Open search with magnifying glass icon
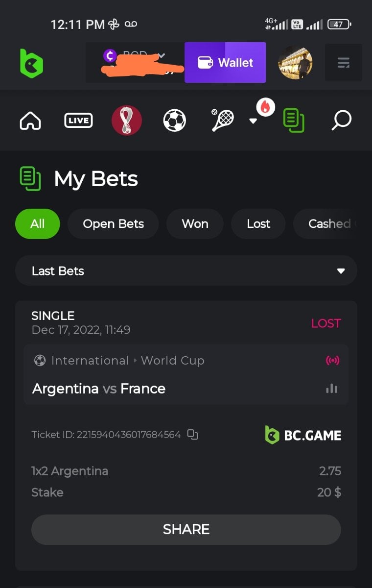 [x=341, y=121]
